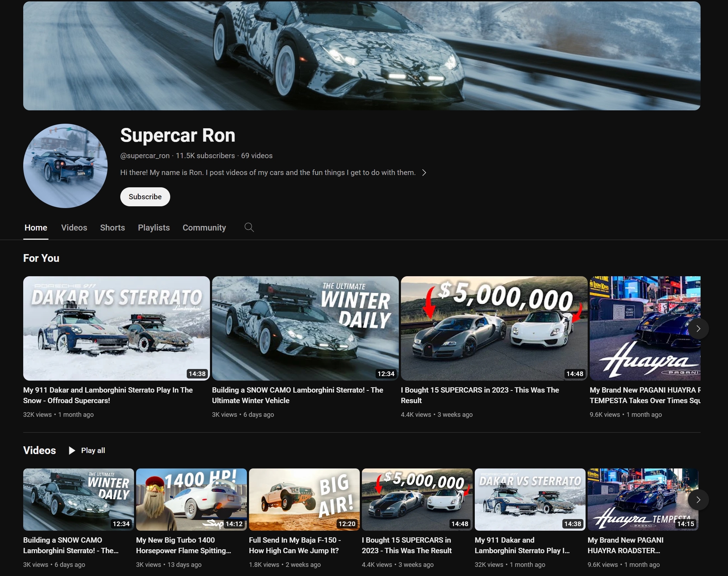Open Winter Daily thumbnail in For You

coord(305,328)
